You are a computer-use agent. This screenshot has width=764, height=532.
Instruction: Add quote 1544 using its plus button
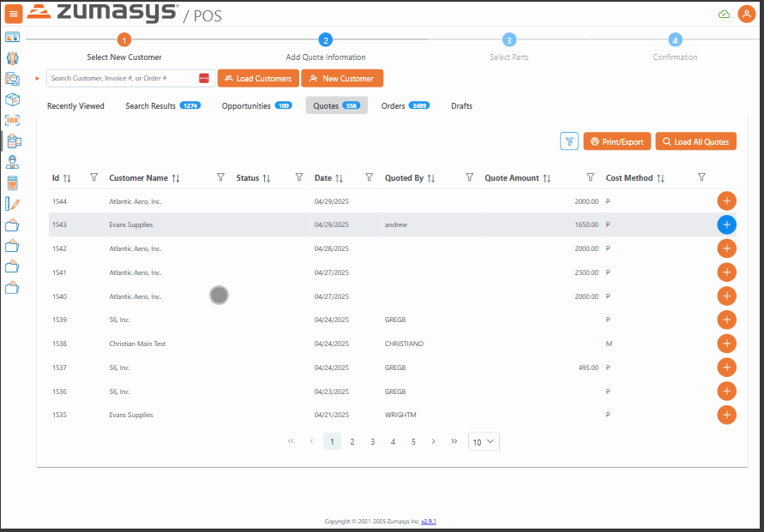[x=726, y=201]
